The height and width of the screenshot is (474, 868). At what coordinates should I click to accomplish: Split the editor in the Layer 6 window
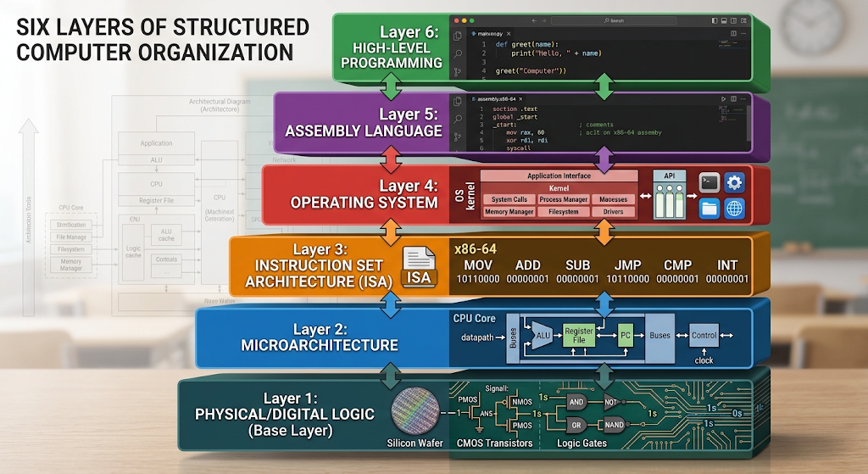(x=733, y=33)
